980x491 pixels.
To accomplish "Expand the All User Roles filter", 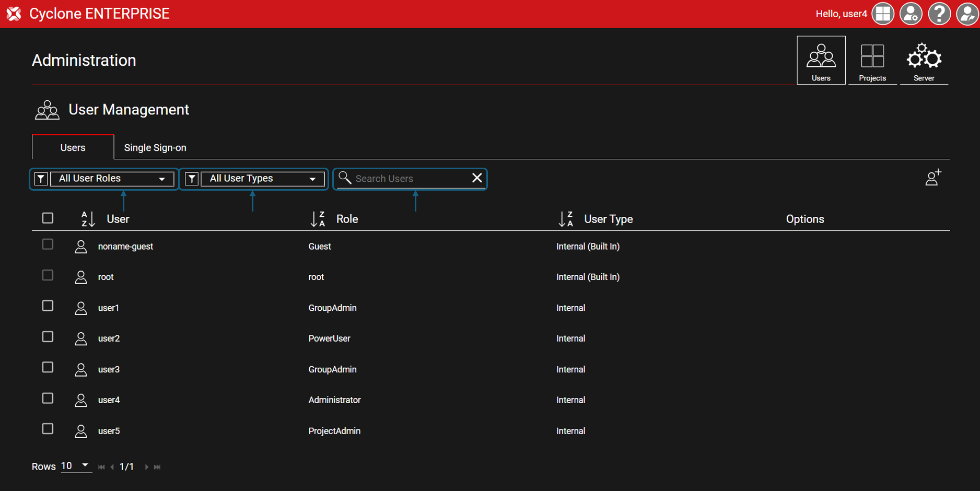I will [x=112, y=179].
